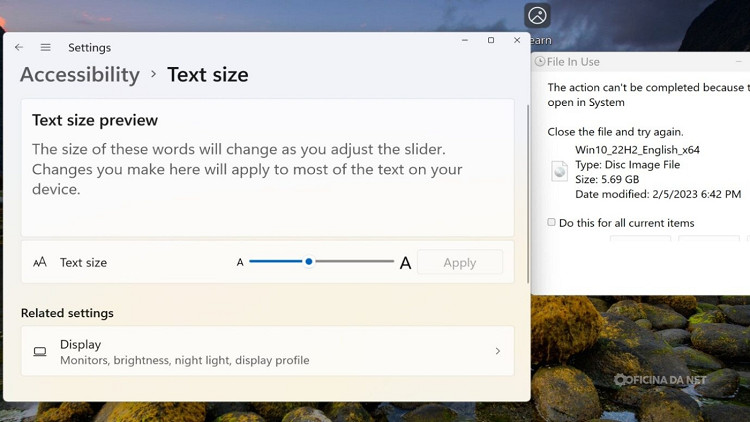Open the desktop shortcut icon above Settings
The height and width of the screenshot is (422, 750).
[x=538, y=16]
